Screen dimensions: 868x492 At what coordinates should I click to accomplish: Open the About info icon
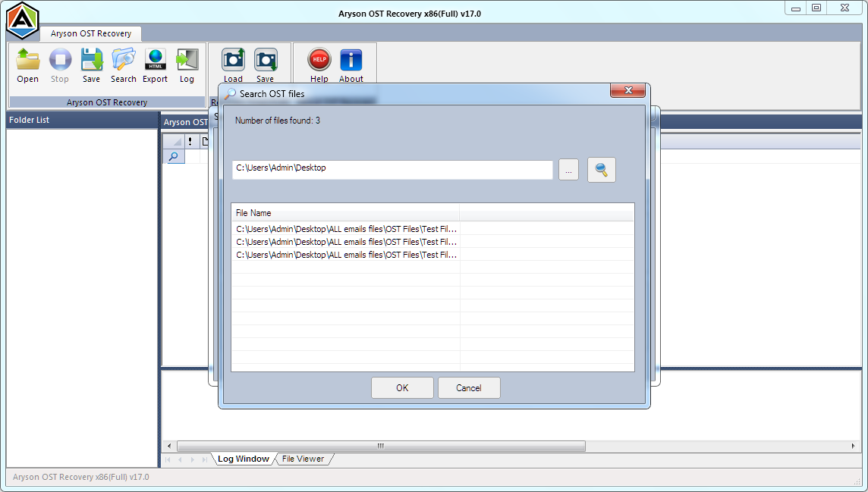pyautogui.click(x=351, y=66)
